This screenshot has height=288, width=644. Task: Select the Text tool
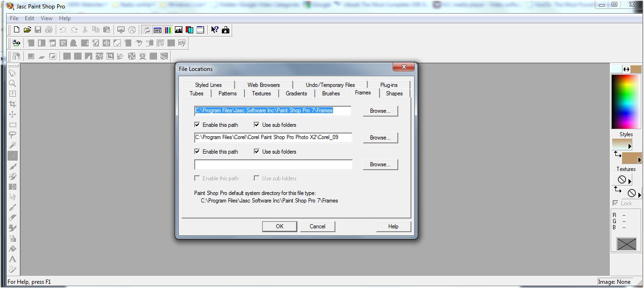13,259
